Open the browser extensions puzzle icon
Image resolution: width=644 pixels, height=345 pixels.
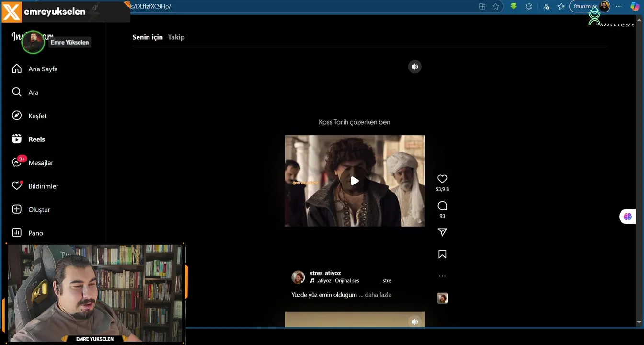[529, 6]
